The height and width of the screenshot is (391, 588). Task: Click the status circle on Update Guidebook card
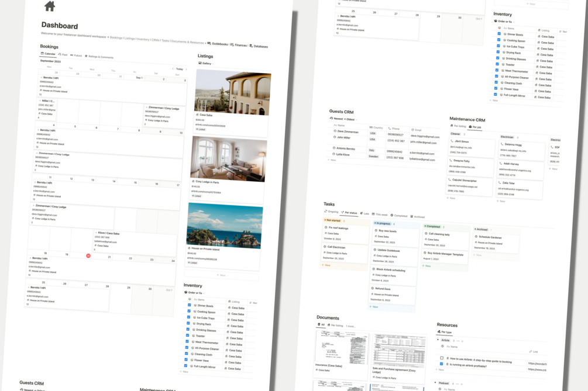375,250
